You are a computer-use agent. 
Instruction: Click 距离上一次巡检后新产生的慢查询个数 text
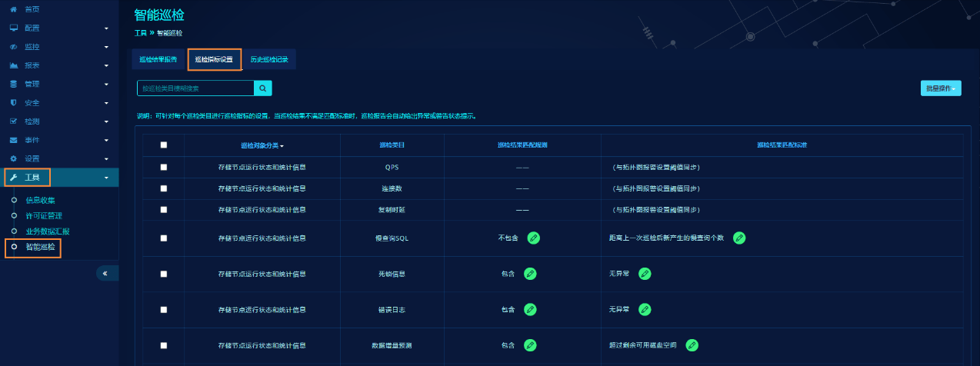pos(666,238)
